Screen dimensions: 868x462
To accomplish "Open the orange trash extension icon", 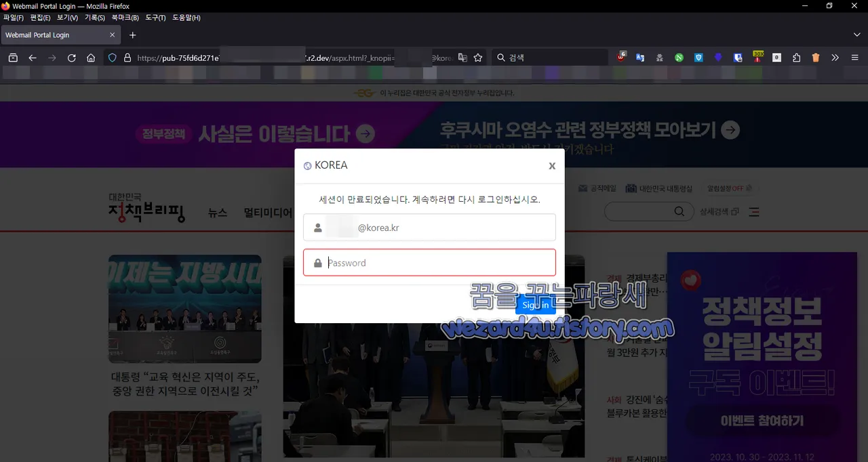I will tap(816, 58).
